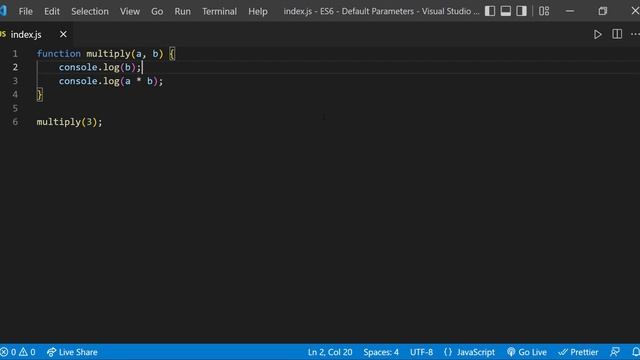The width and height of the screenshot is (640, 360).
Task: Click the 'function' keyword on line 1
Action: point(59,53)
